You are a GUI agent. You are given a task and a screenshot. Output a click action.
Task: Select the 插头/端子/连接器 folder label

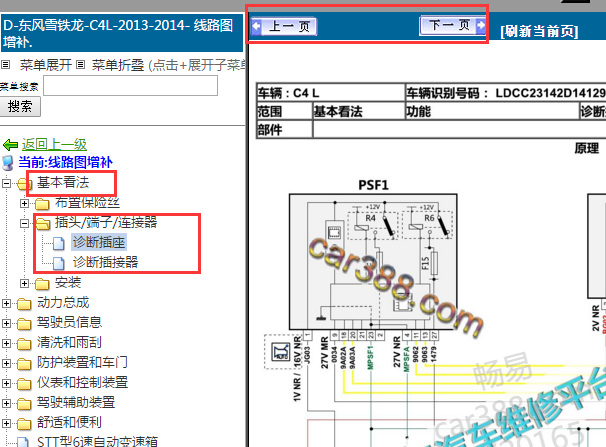pos(106,222)
